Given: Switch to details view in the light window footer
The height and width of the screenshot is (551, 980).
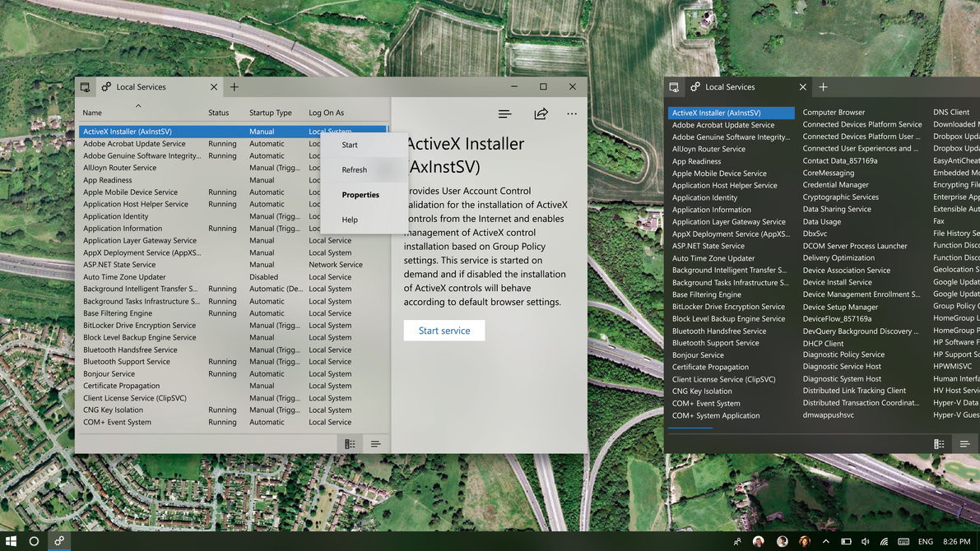Looking at the screenshot, I should click(x=350, y=443).
